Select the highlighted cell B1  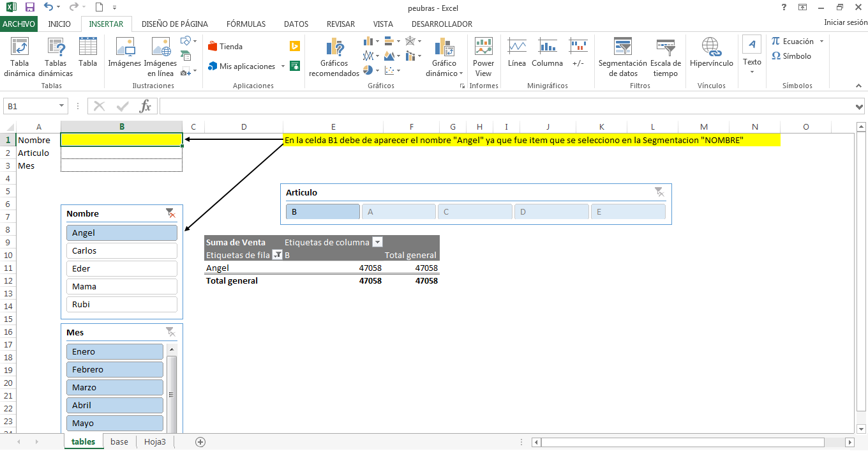(121, 139)
